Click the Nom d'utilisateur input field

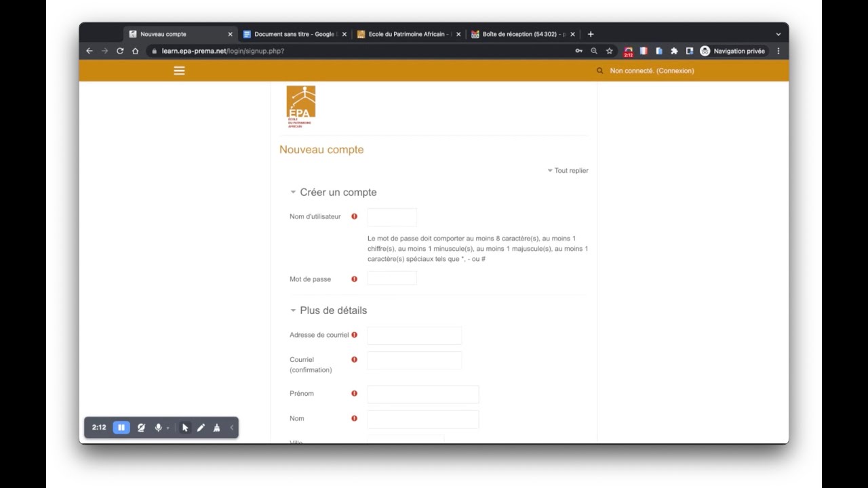point(392,217)
